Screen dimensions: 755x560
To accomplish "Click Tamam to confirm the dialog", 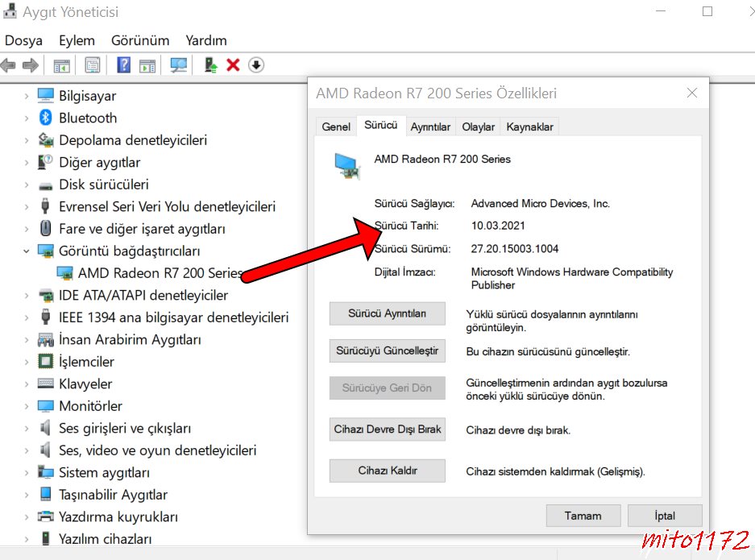I will 583,516.
